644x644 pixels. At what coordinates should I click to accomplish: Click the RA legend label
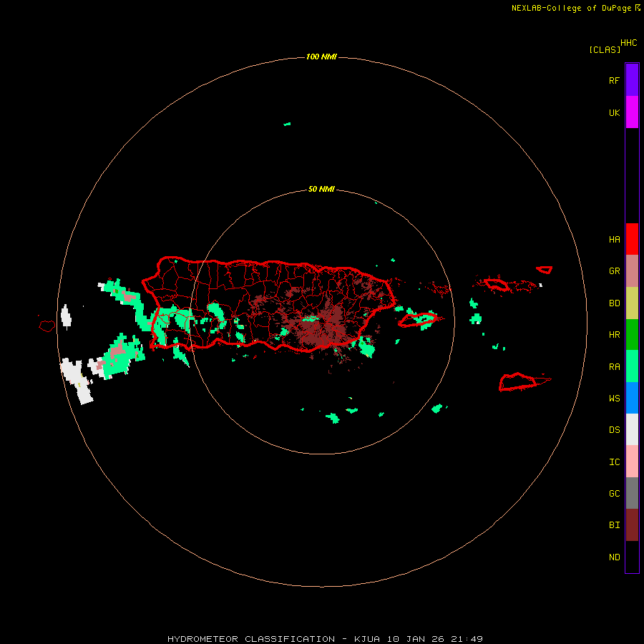[x=614, y=367]
